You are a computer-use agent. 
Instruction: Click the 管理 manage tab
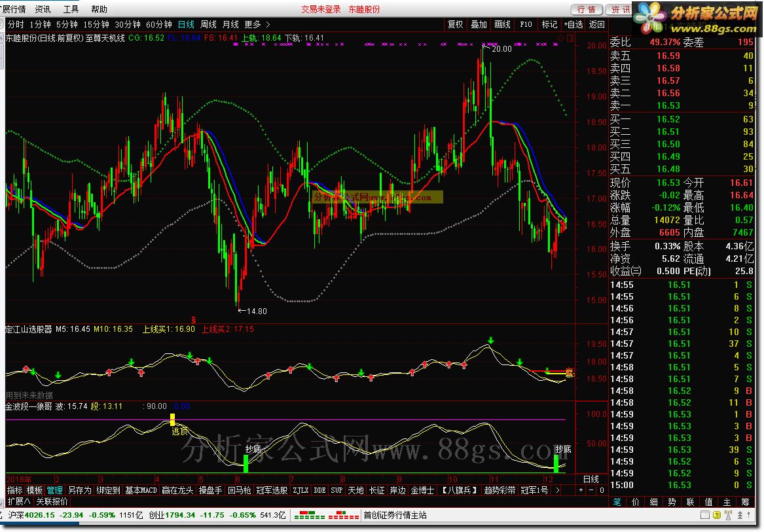pos(54,490)
